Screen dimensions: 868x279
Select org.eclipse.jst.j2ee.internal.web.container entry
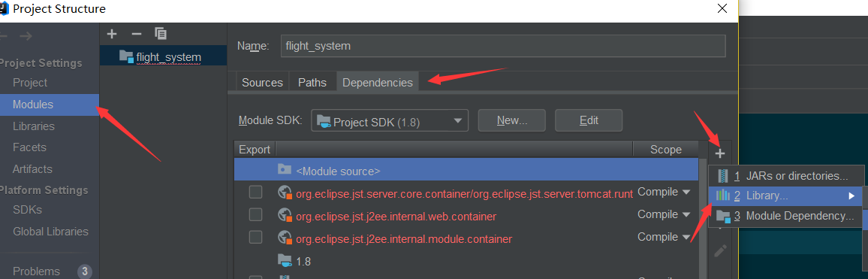(396, 216)
